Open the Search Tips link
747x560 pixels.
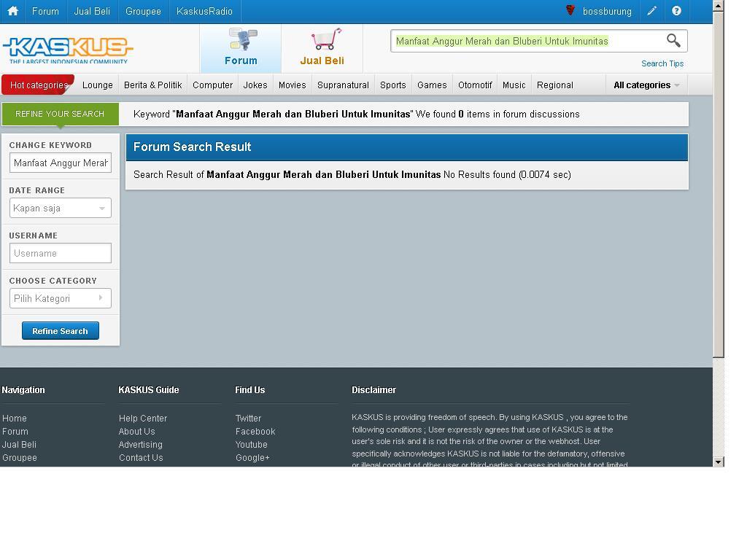[x=662, y=63]
